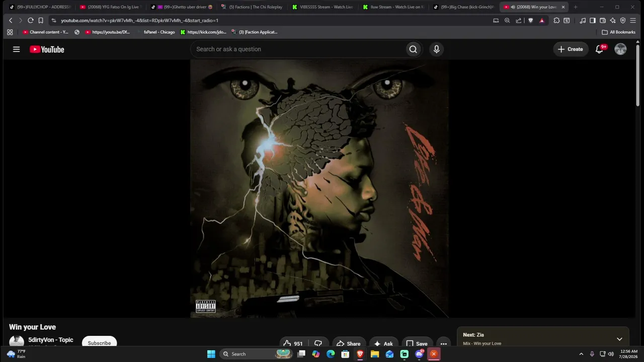644x362 pixels.
Task: Open the fxPanel - Chicago bookmark
Action: (155, 32)
